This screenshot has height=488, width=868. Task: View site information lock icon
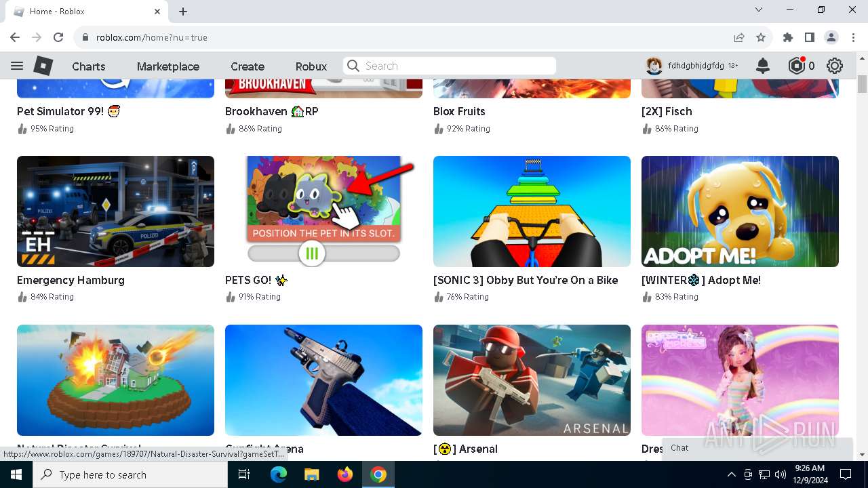tap(85, 37)
